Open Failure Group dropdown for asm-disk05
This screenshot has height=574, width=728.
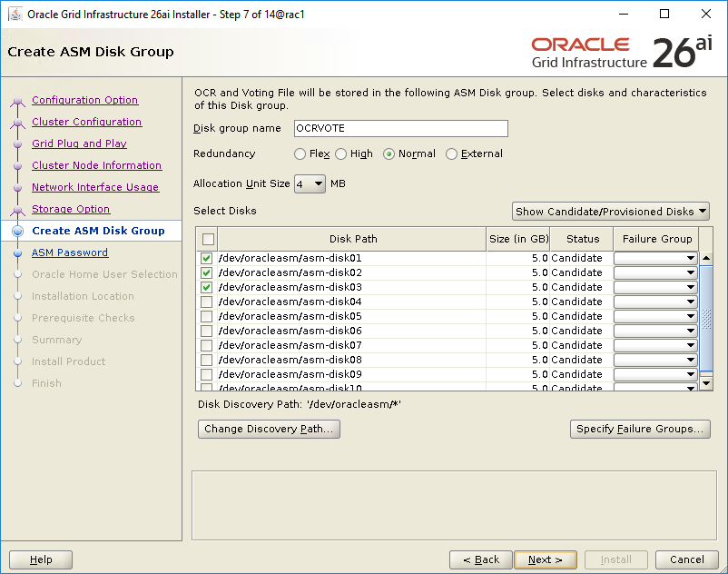(x=655, y=316)
